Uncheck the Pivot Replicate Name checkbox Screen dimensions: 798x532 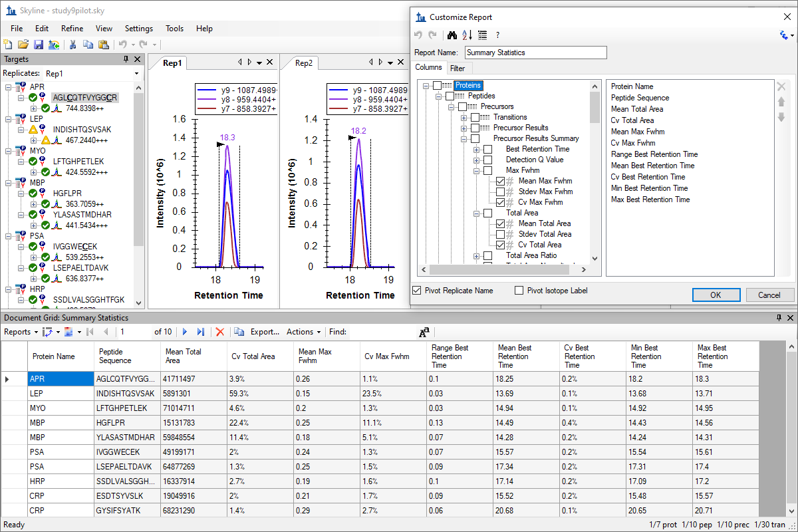(417, 291)
